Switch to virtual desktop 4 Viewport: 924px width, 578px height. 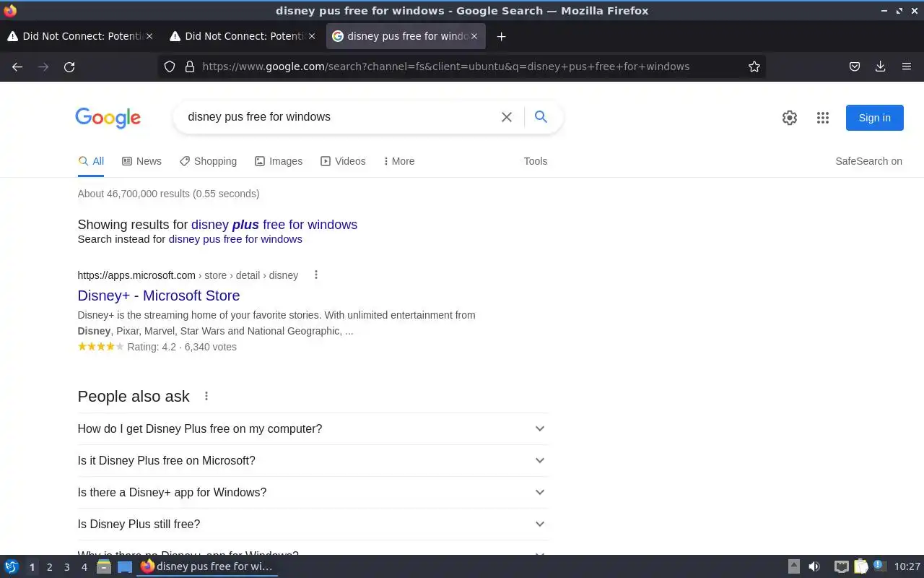tap(84, 567)
